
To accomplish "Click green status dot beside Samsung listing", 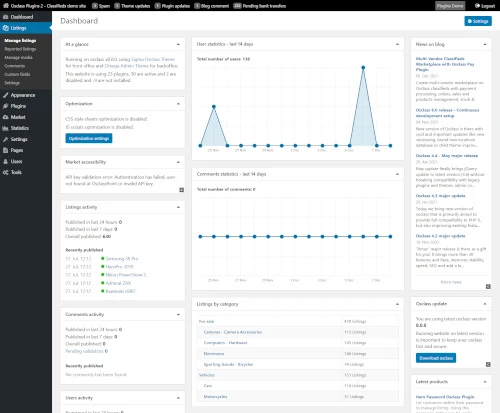I will tap(103, 258).
